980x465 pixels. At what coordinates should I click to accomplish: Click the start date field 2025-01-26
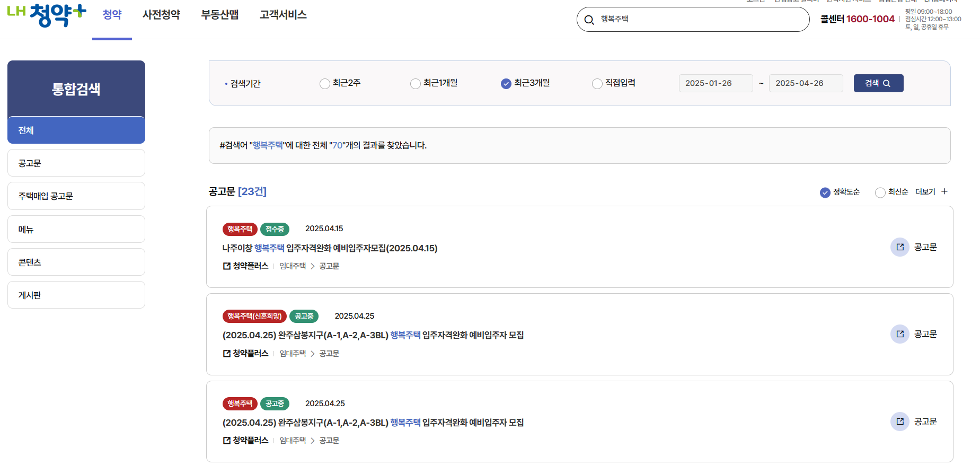[716, 83]
